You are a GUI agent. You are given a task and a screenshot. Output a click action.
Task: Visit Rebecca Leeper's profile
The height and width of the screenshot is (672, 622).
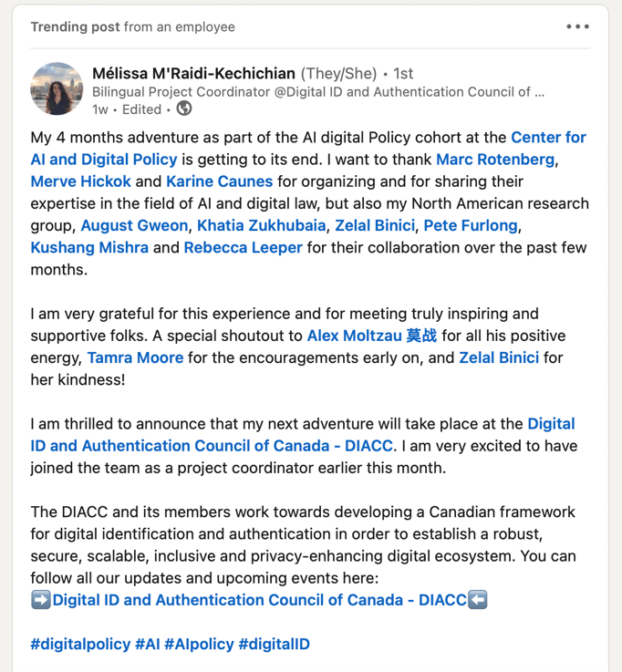[x=244, y=247]
